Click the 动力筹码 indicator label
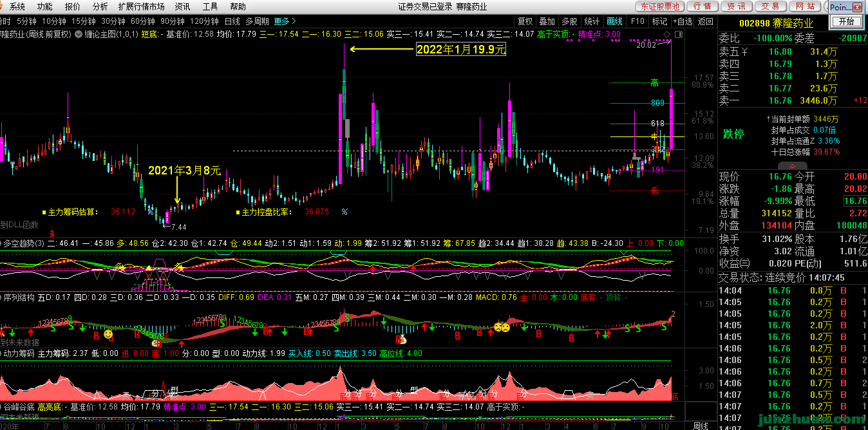 pyautogui.click(x=19, y=353)
